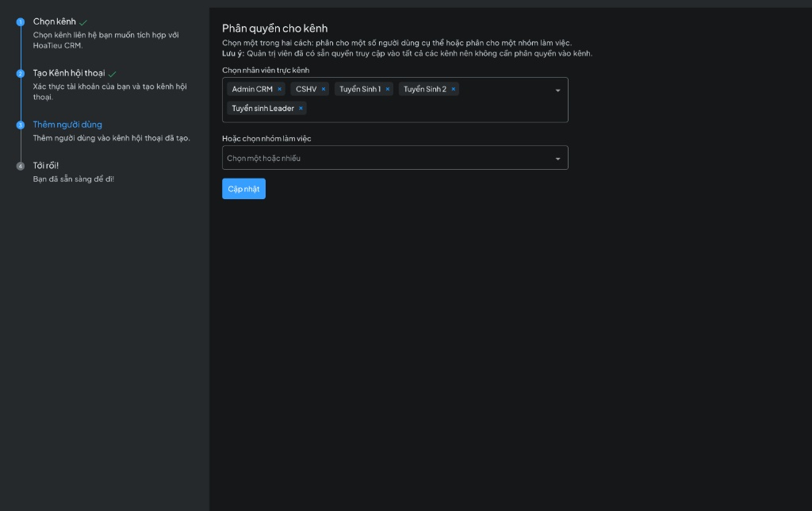This screenshot has height=511, width=812.
Task: Expand the Chọn nhân viên trực kênh dropdown arrow
Action: [x=557, y=90]
